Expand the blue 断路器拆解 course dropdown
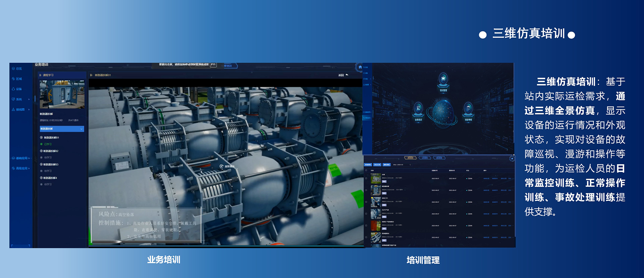This screenshot has width=644, height=278. pyautogui.click(x=62, y=129)
